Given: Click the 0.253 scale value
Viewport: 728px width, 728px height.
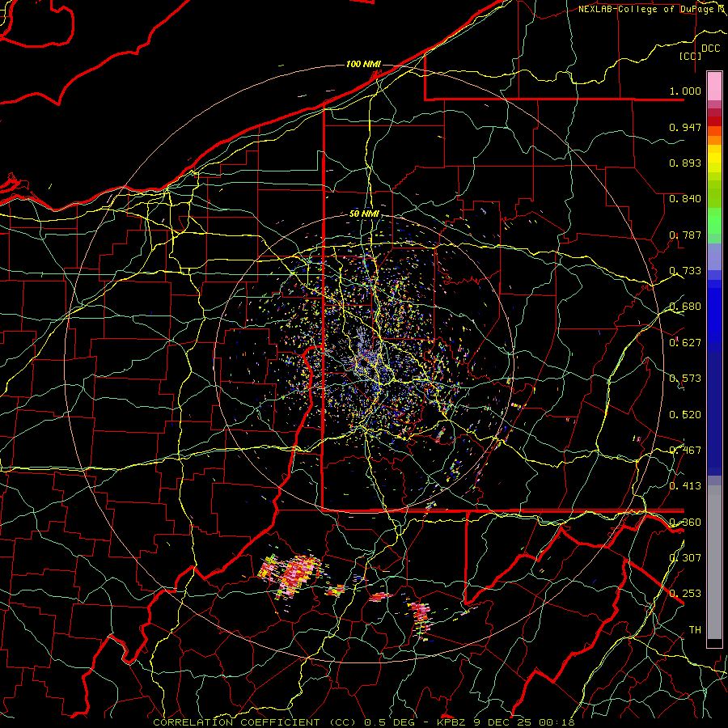Looking at the screenshot, I should (685, 594).
